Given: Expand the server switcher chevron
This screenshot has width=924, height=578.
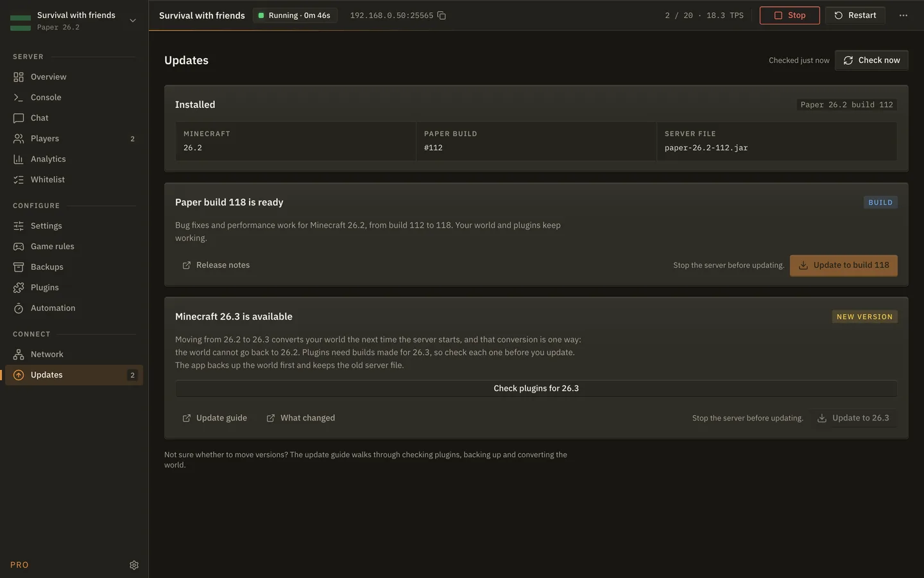Looking at the screenshot, I should click(x=133, y=21).
